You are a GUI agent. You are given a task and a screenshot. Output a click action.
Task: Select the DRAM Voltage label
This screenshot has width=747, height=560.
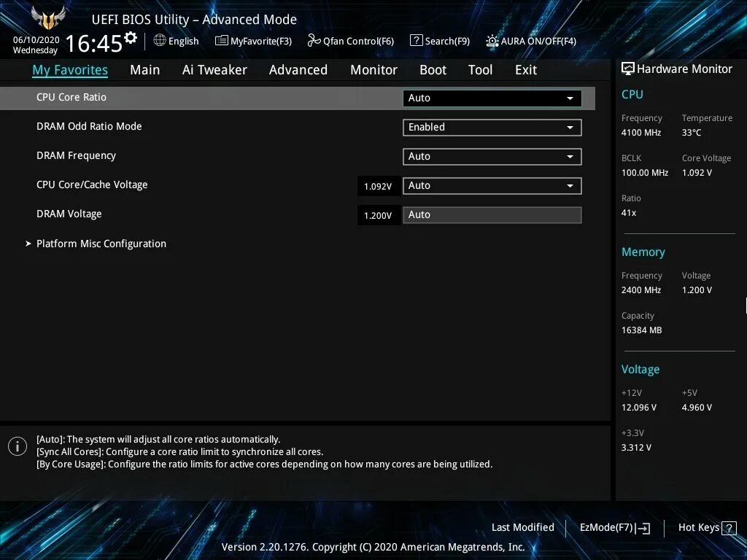[x=69, y=214]
